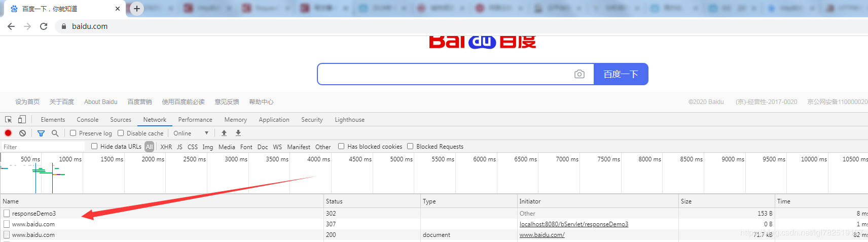Filter requests by Manifest
The height and width of the screenshot is (242, 868).
(299, 147)
